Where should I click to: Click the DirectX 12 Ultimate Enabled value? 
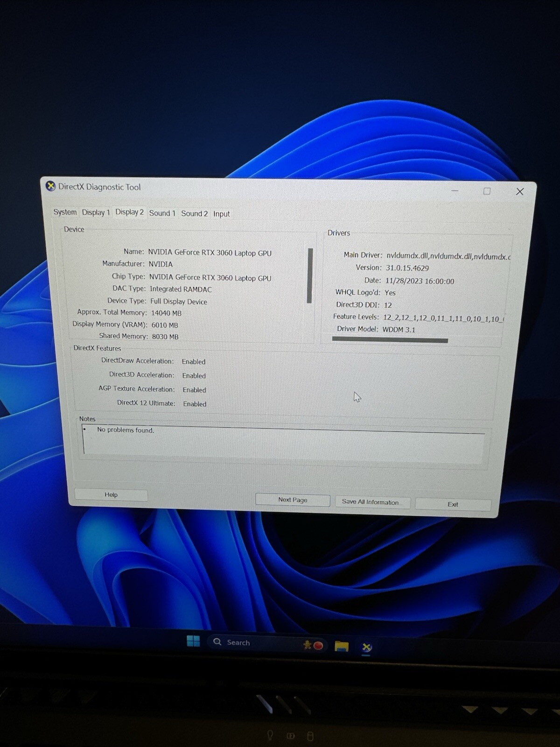click(x=195, y=404)
